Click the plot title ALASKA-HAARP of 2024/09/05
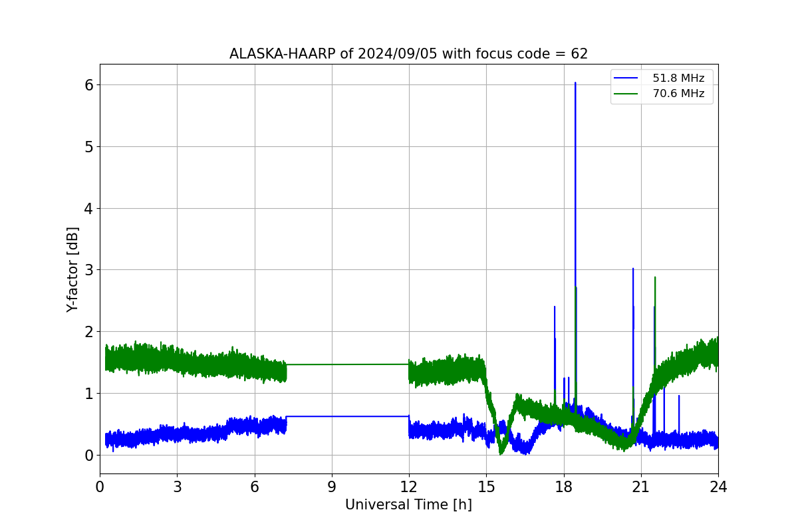 click(x=408, y=54)
